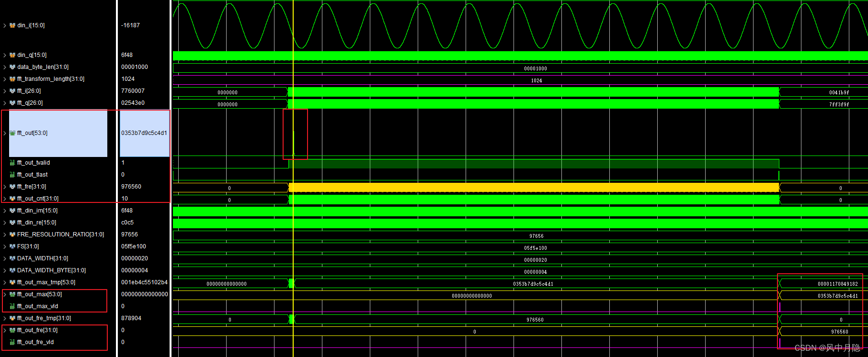Expand the fft_out[53:0] bus

pyautogui.click(x=5, y=133)
